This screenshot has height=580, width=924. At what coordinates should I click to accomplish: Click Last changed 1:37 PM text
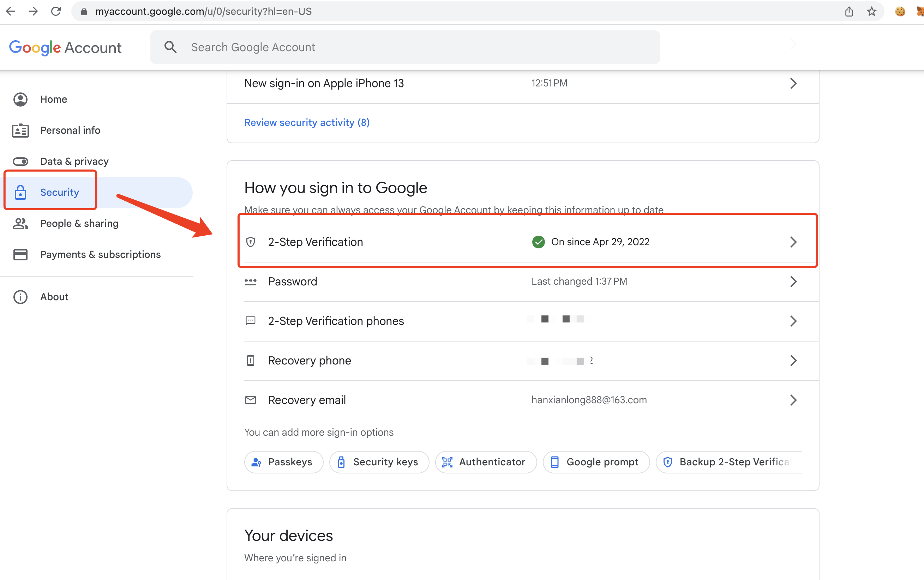point(580,282)
